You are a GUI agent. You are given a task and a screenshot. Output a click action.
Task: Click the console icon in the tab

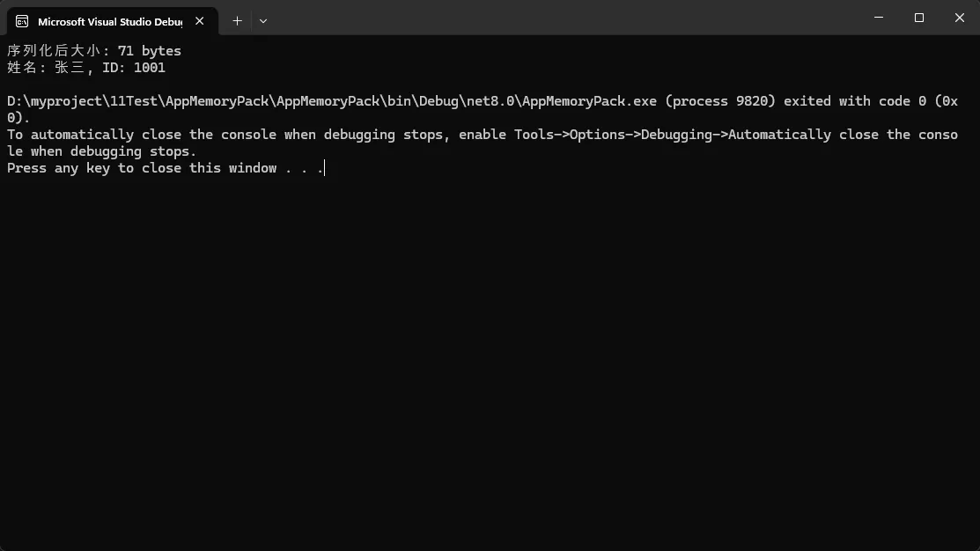click(22, 21)
